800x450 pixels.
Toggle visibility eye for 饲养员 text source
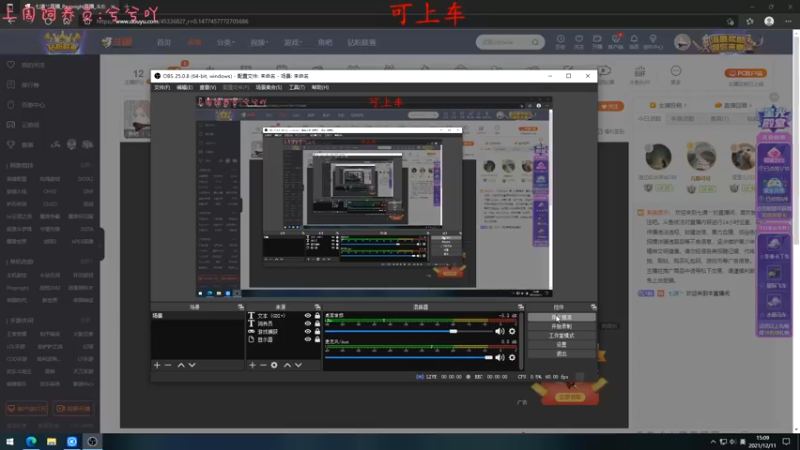tap(308, 323)
